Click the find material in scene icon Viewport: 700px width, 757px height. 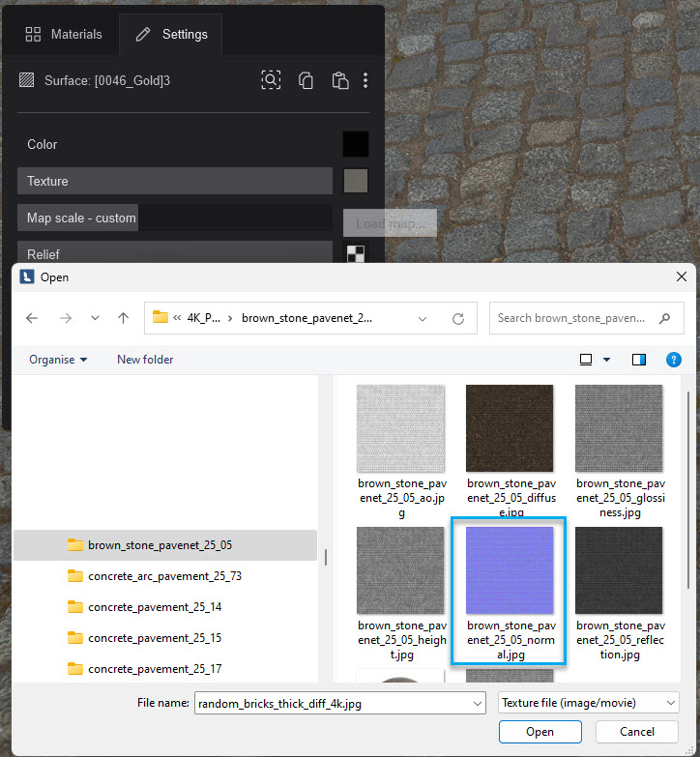pyautogui.click(x=272, y=80)
